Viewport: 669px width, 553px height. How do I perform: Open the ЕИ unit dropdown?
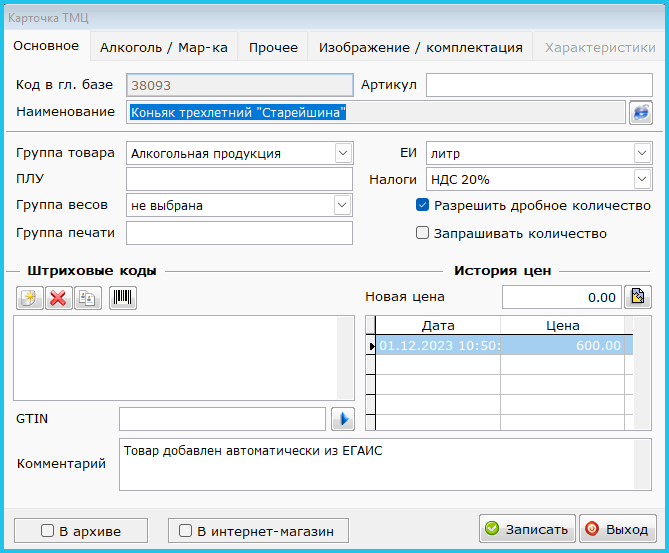point(642,153)
